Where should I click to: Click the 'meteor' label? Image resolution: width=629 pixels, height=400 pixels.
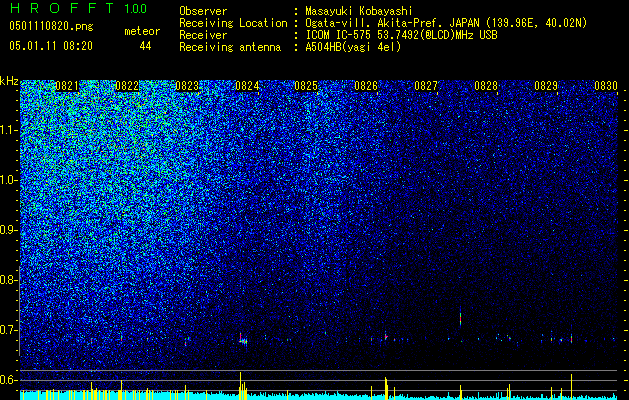pyautogui.click(x=142, y=31)
